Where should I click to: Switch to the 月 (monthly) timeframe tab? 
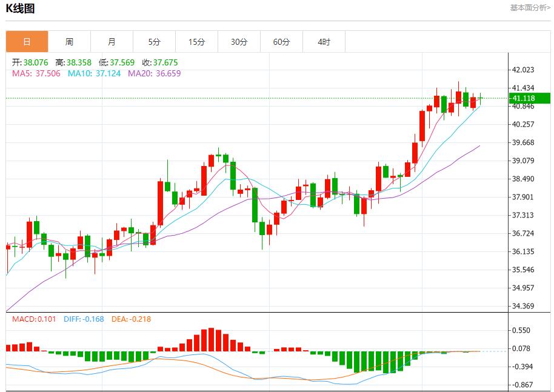[112, 41]
